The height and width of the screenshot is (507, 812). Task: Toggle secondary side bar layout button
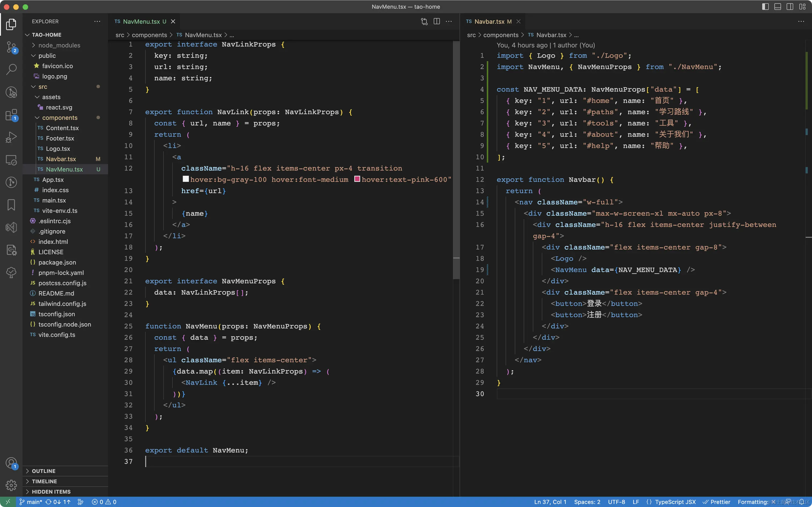click(790, 7)
